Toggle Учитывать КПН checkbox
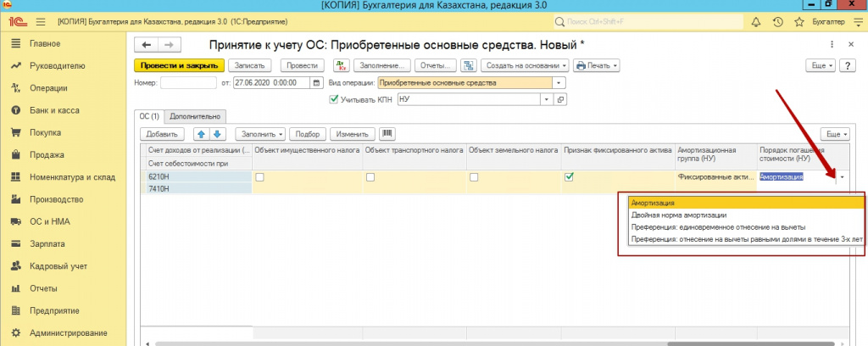The image size is (868, 346). (x=333, y=100)
